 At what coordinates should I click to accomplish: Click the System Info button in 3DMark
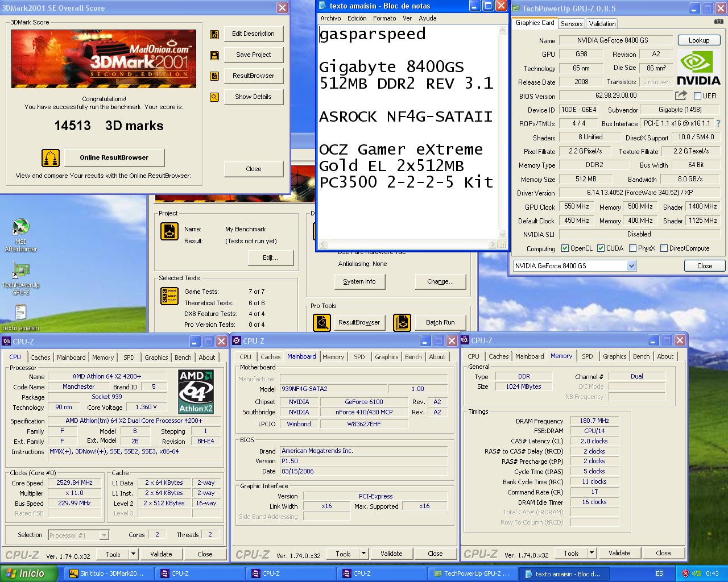click(x=359, y=281)
